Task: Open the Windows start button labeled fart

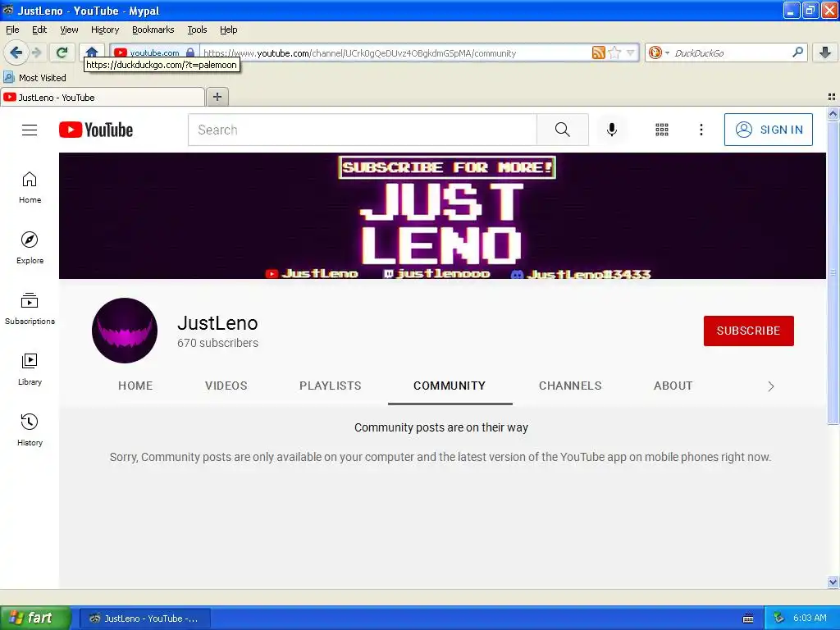Action: coord(35,618)
